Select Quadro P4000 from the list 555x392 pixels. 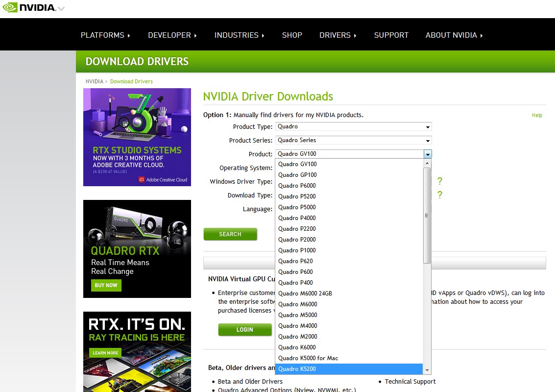coord(349,218)
